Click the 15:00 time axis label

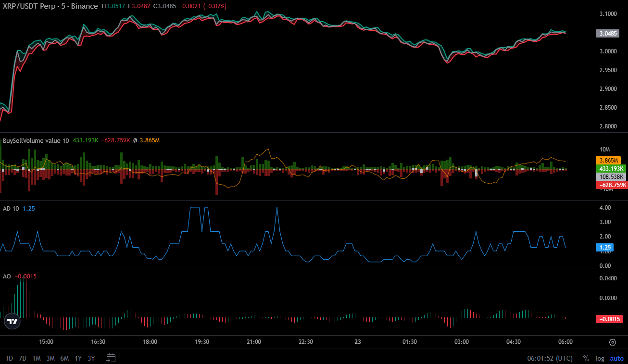(46, 342)
